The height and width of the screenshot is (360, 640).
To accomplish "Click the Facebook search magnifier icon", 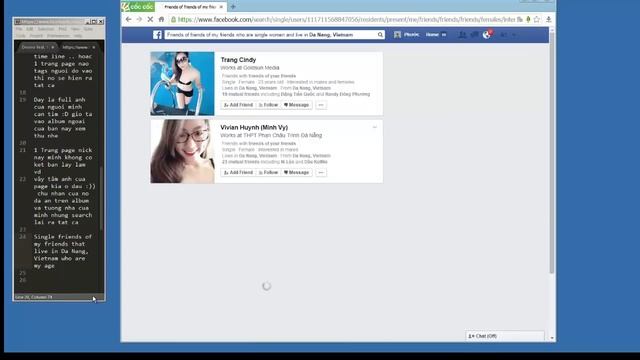I will pos(380,35).
